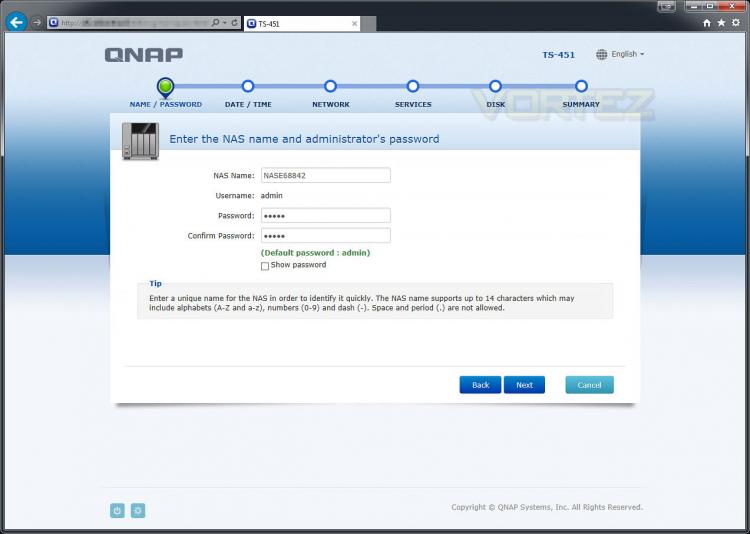
Task: Click the Back button
Action: pos(480,385)
